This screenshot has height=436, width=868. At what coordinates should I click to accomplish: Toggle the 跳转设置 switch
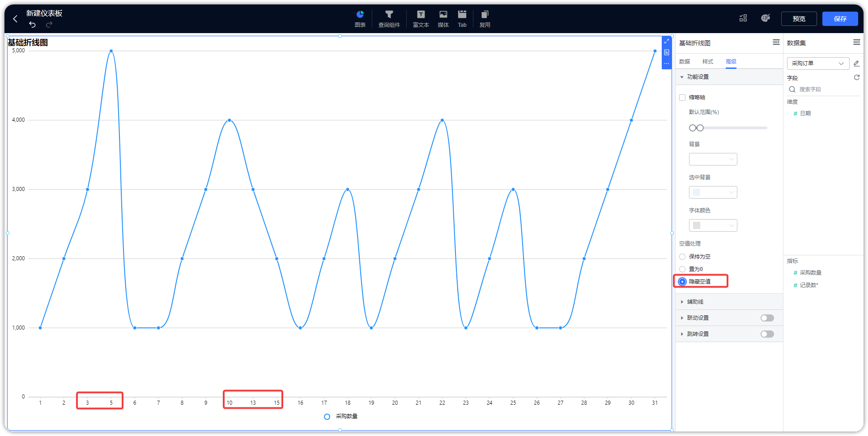click(767, 334)
